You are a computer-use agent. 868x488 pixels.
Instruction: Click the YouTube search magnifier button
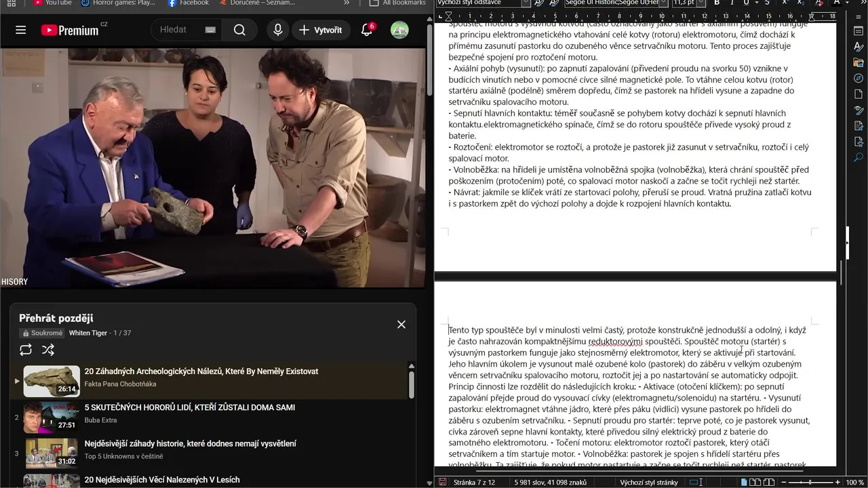tap(239, 30)
